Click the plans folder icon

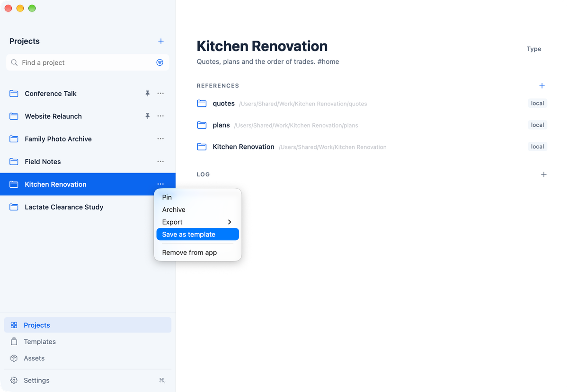click(202, 125)
